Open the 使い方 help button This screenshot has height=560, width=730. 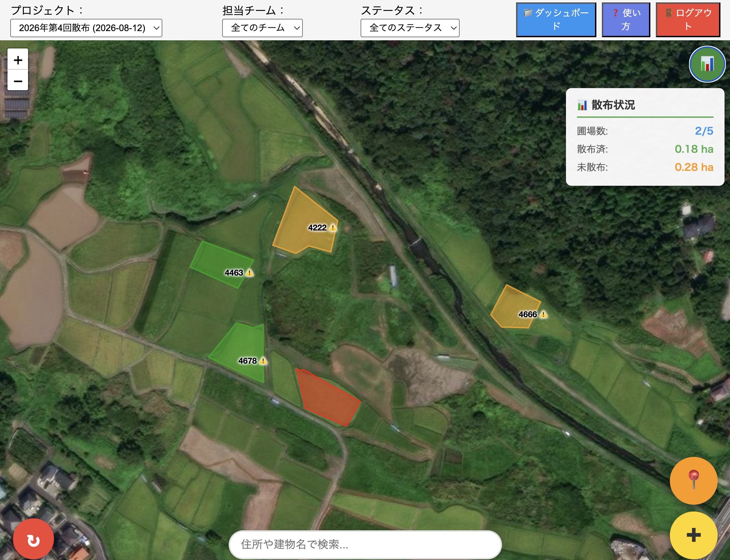click(x=626, y=19)
